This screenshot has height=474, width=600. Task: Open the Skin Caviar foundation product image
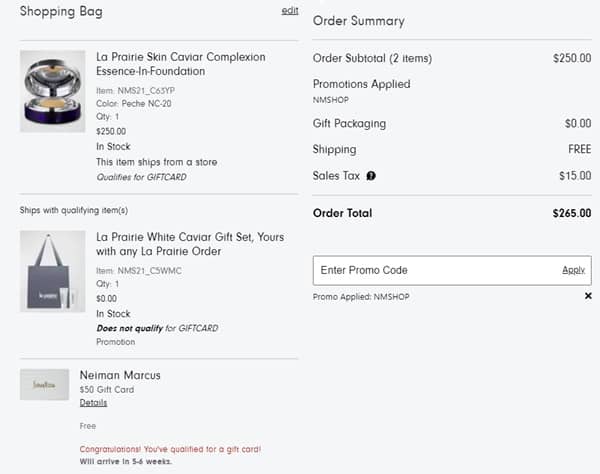point(52,91)
